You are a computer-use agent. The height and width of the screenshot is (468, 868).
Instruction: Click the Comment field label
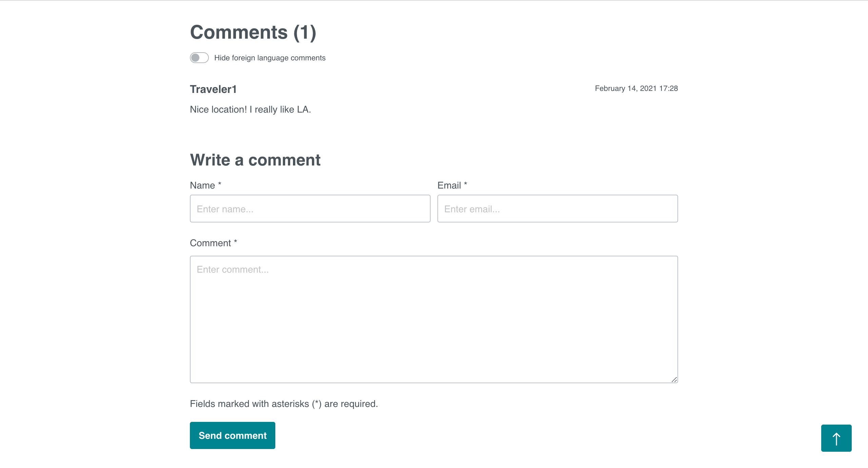click(x=210, y=243)
